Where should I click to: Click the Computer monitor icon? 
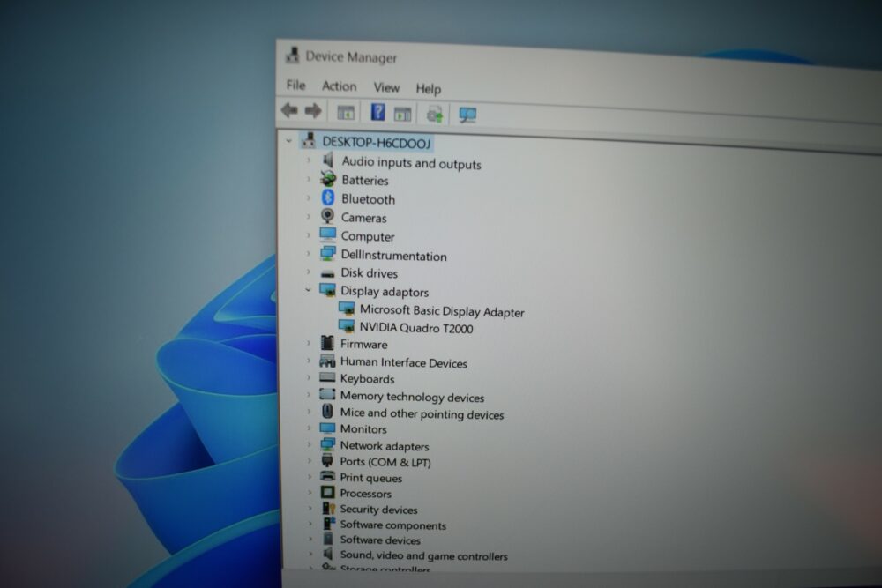(x=327, y=234)
